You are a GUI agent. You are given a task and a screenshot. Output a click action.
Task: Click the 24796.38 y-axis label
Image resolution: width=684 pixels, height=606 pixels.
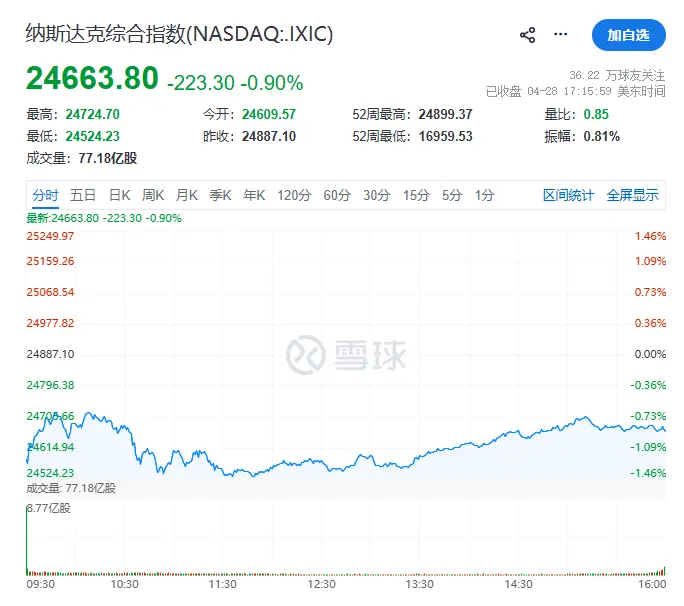pyautogui.click(x=50, y=385)
